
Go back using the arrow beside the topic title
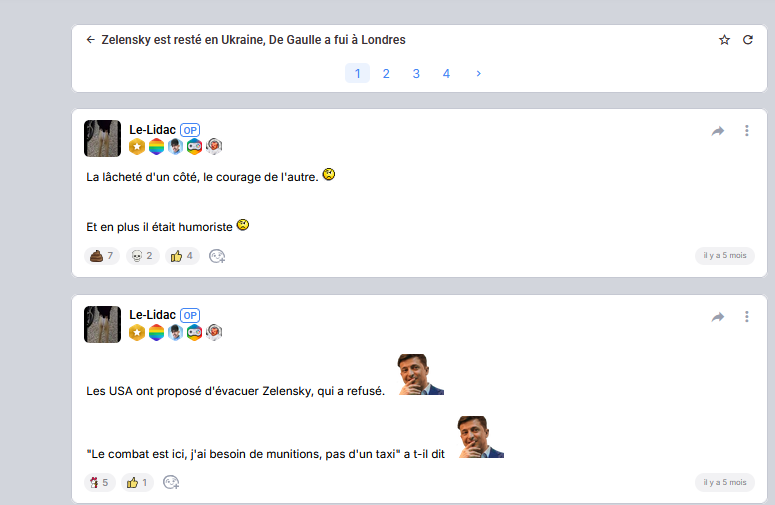point(90,40)
